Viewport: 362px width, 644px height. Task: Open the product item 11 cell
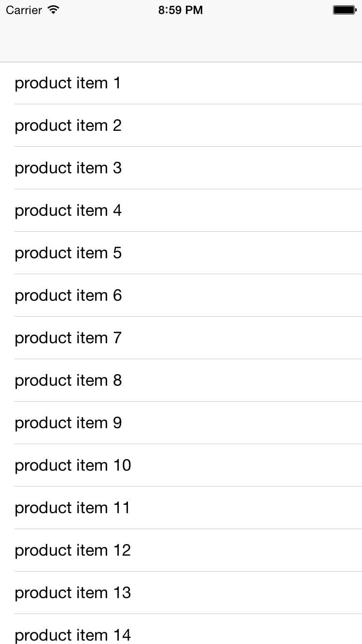(x=72, y=508)
